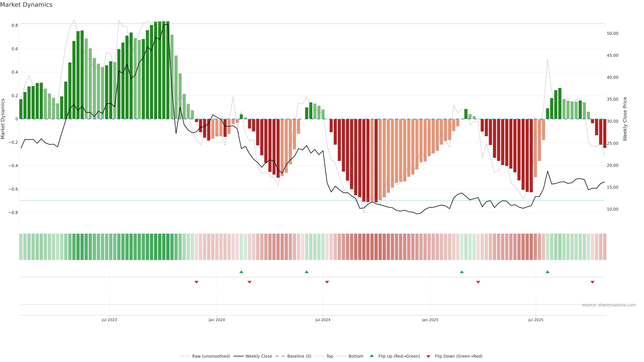This screenshot has width=644, height=362.
Task: Click the Jul 2023 x-axis label
Action: coord(109,320)
